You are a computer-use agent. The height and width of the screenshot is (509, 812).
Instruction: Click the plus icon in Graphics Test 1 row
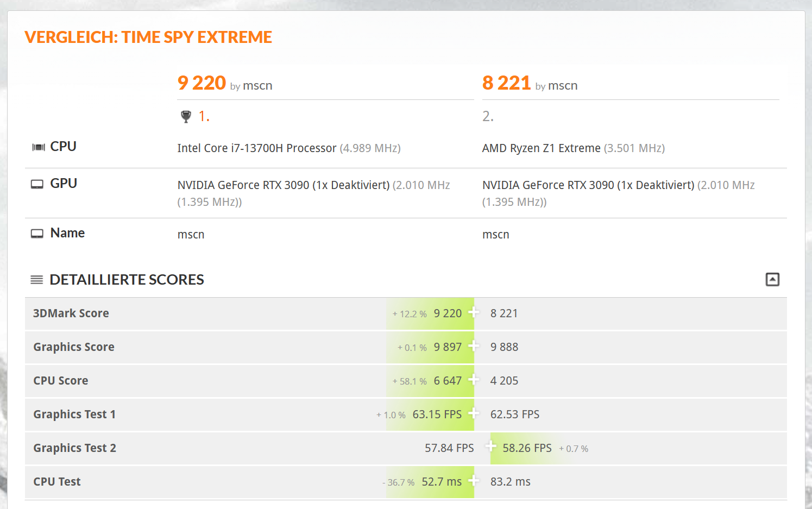click(474, 413)
